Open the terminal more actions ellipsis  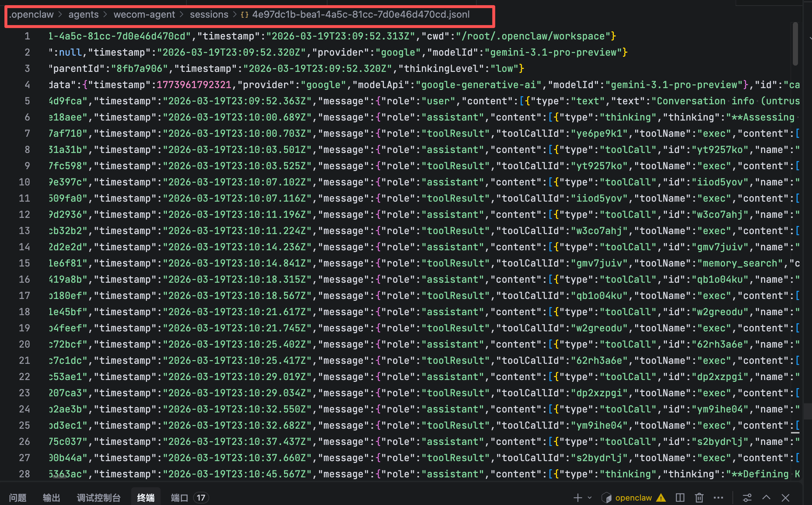click(718, 498)
